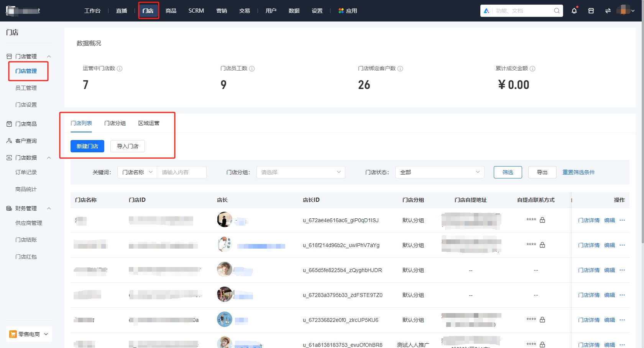Click the 零售电商 switcher at bottom left

coord(29,334)
